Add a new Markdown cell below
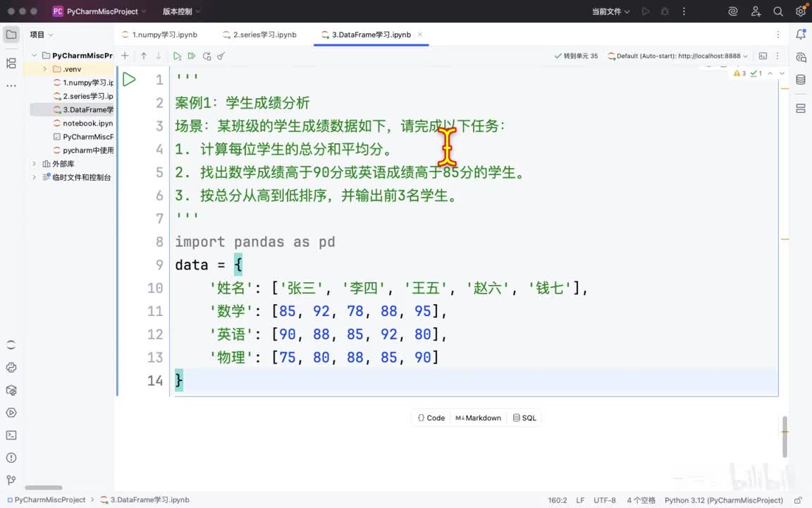 478,418
